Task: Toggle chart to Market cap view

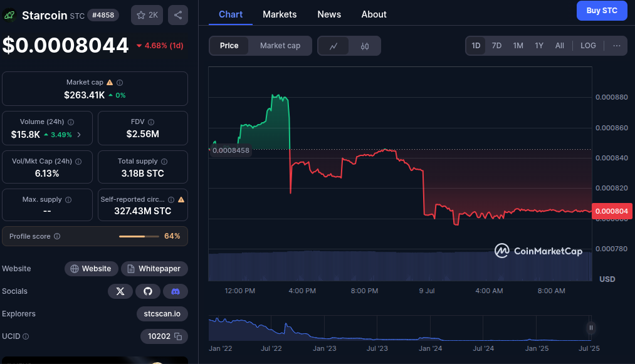Action: click(280, 46)
